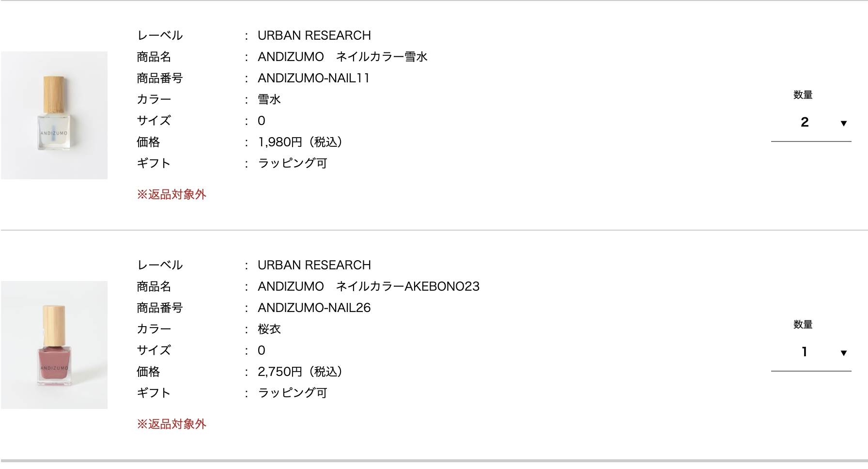
Task: Click ※返品対象外 notice under 桜衣 item
Action: pyautogui.click(x=171, y=424)
